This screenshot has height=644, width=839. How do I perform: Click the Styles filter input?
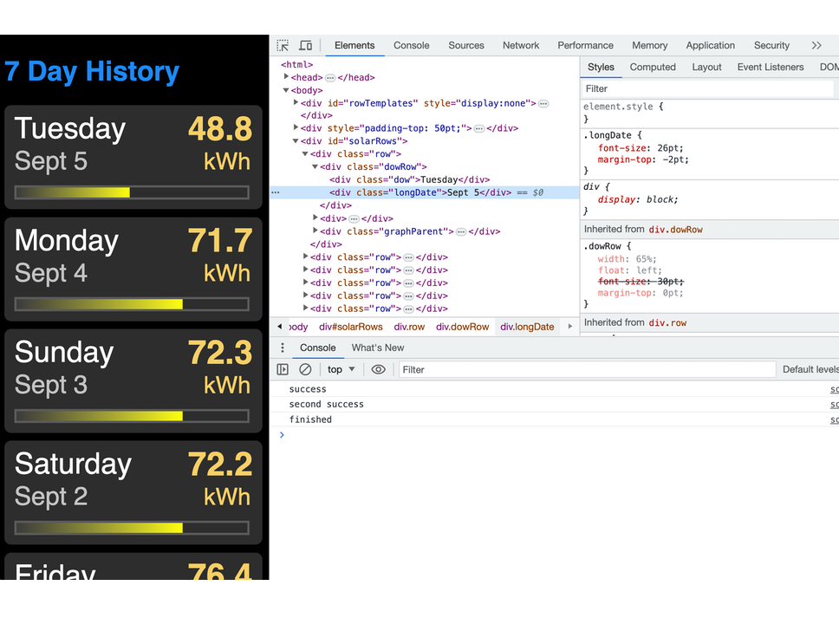(707, 88)
